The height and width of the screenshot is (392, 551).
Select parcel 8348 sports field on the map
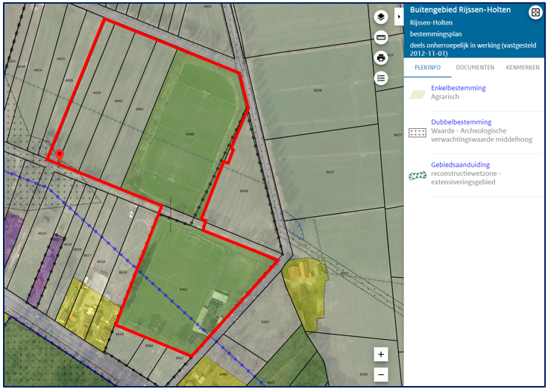click(190, 134)
